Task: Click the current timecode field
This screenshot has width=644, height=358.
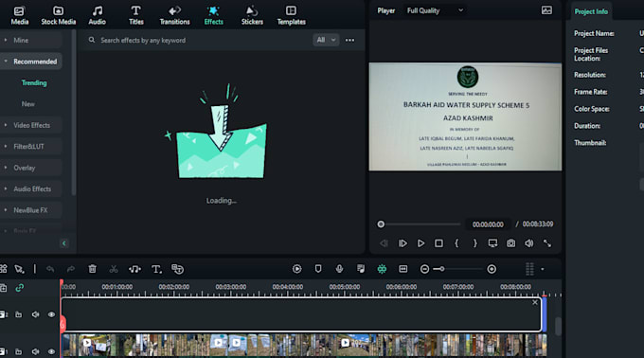Action: 488,224
